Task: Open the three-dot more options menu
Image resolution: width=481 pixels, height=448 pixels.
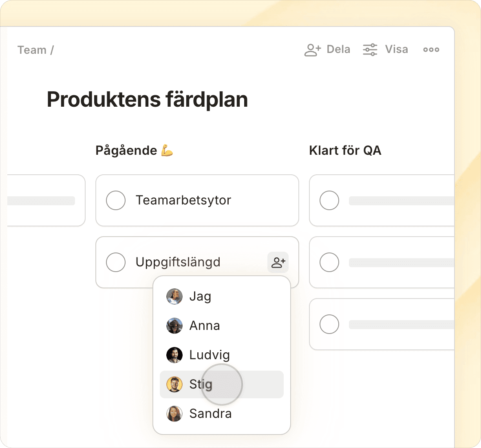Action: (431, 50)
